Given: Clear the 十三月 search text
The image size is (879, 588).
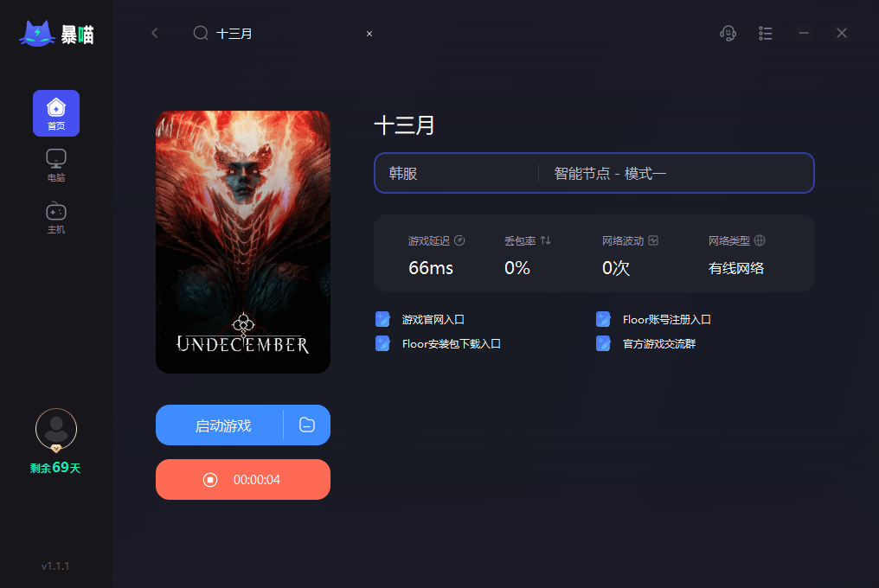Looking at the screenshot, I should click(369, 34).
